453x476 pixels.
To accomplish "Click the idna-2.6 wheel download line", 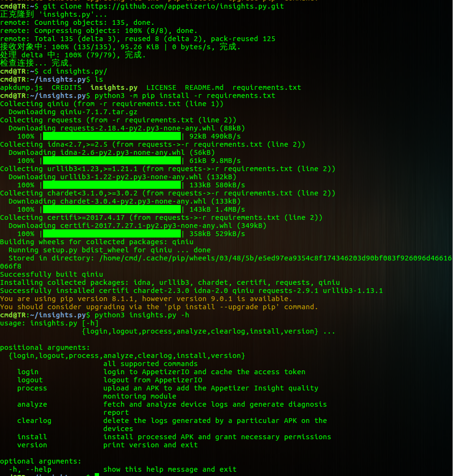I will click(x=112, y=152).
